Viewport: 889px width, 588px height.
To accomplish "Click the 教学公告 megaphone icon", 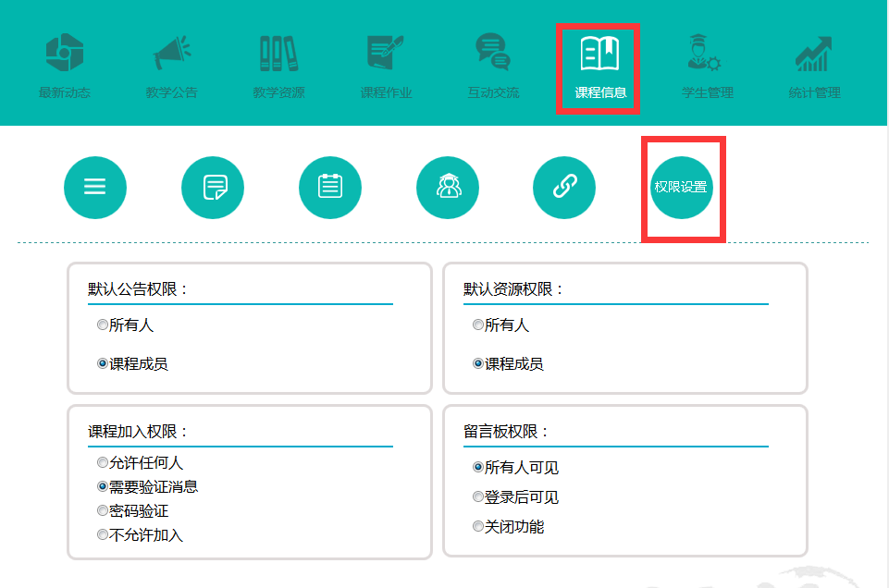I will 171,54.
